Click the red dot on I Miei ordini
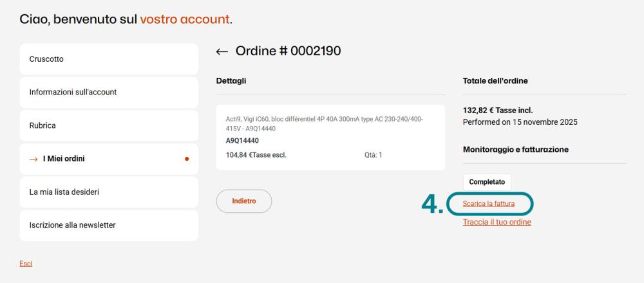 point(187,159)
